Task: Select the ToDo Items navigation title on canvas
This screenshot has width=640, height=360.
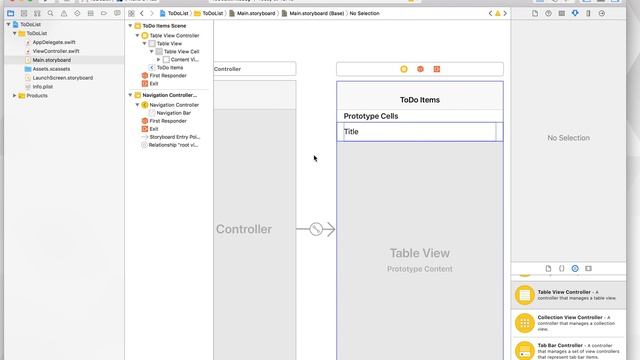Action: click(420, 100)
